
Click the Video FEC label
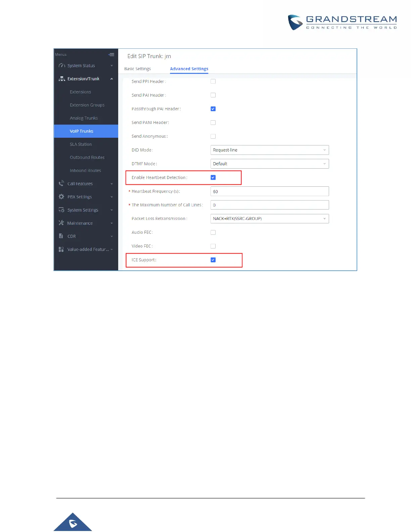coord(142,246)
